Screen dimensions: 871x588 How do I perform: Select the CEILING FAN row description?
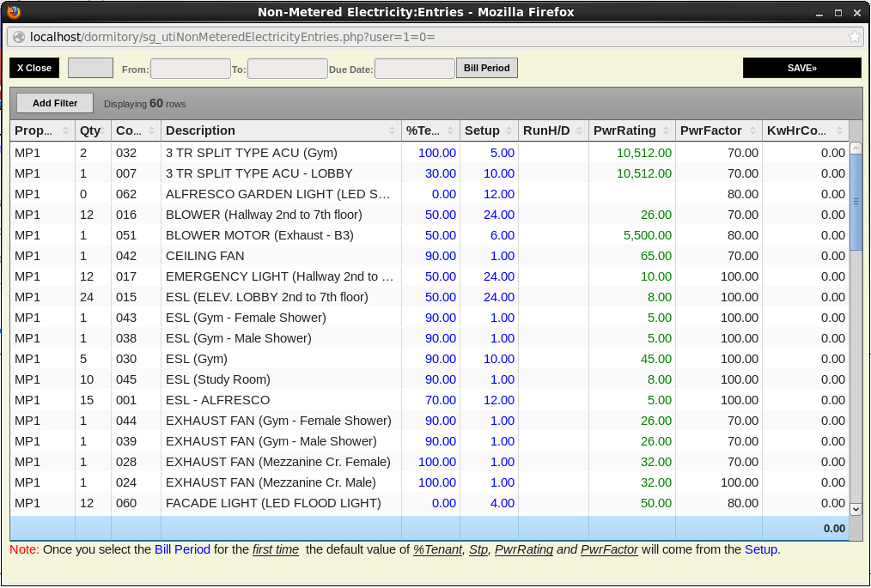[205, 256]
